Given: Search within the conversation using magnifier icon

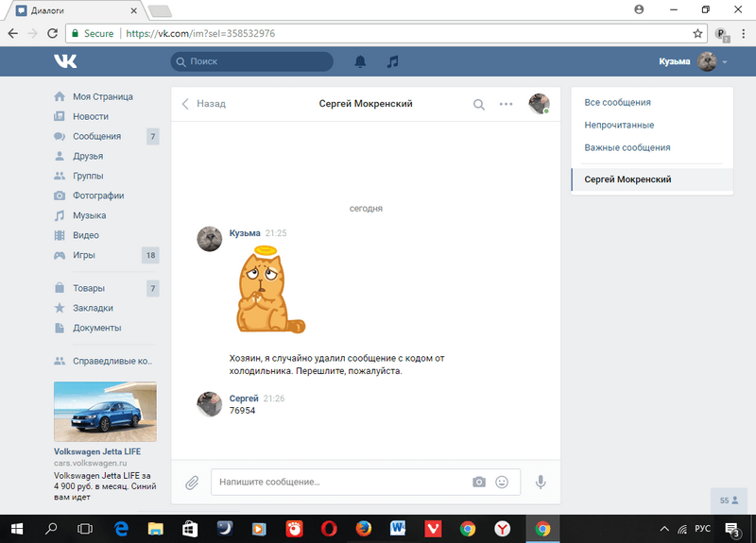Looking at the screenshot, I should point(479,104).
